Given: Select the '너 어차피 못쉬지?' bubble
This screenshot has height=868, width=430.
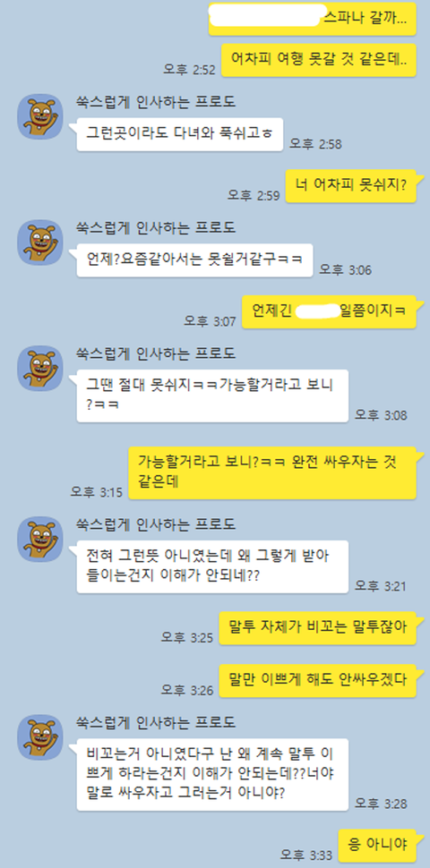Looking at the screenshot, I should click(x=351, y=185).
